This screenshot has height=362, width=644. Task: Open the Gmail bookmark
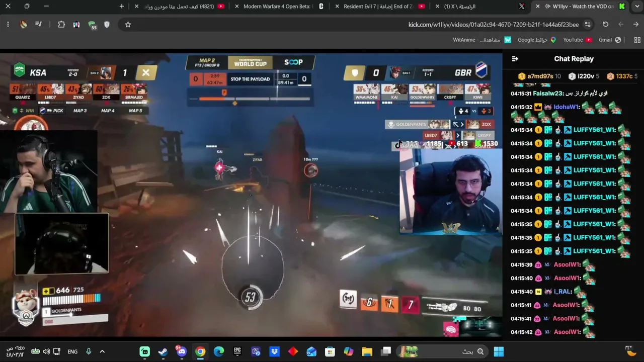coord(610,40)
